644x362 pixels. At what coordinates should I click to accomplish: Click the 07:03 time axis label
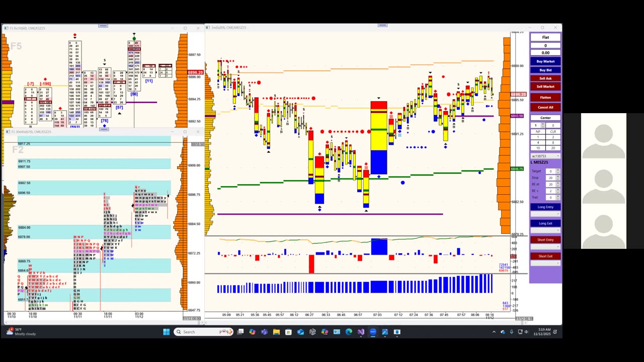(x=377, y=315)
